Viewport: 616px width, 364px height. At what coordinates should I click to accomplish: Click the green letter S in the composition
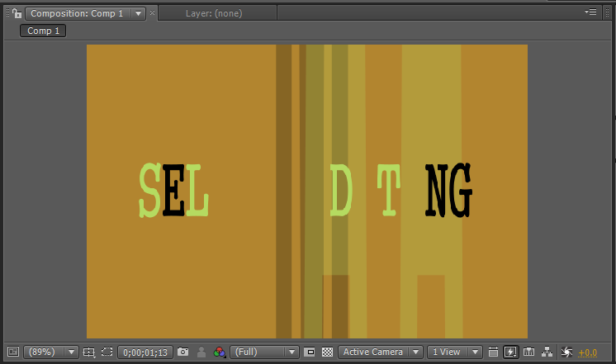(x=150, y=191)
